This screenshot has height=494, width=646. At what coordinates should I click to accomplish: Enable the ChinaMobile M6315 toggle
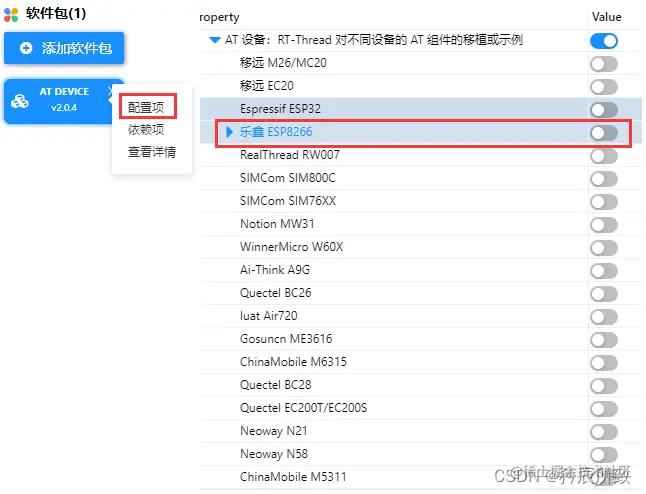click(604, 363)
